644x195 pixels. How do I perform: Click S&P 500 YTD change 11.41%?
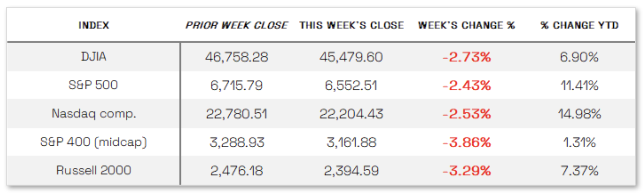[x=579, y=86]
